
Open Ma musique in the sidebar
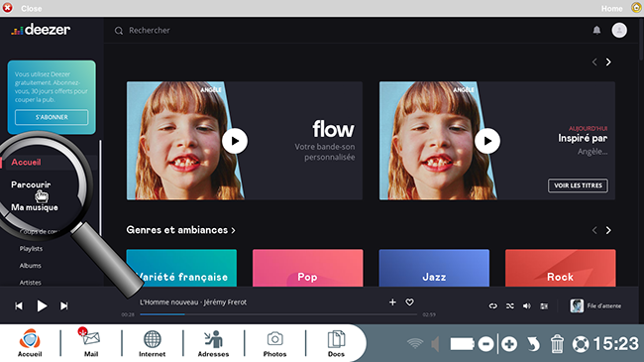pos(35,207)
